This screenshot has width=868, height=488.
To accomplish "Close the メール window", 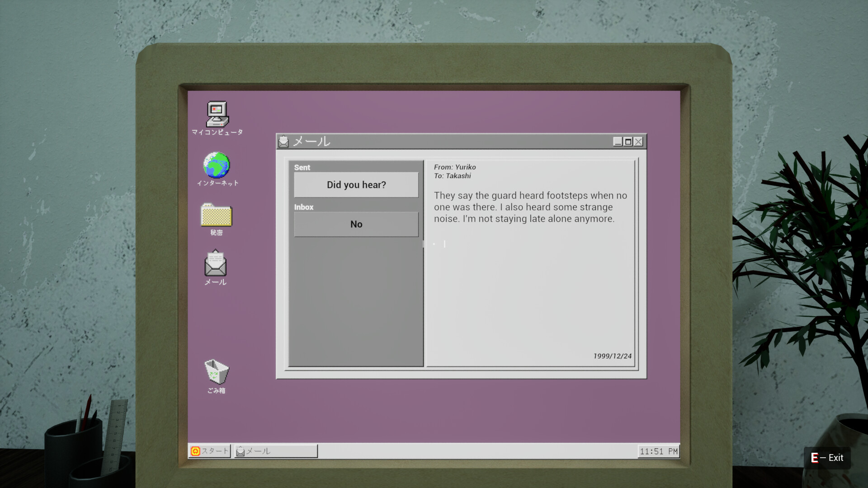I will point(638,142).
